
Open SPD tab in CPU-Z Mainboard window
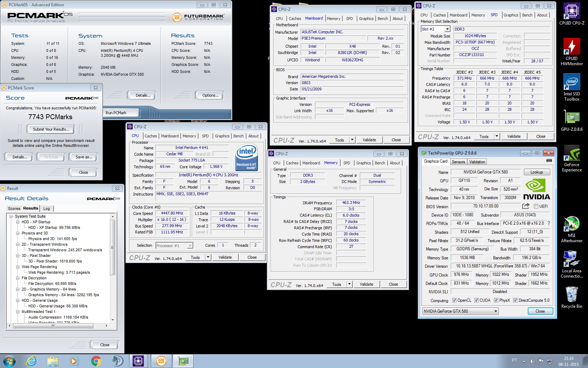[x=349, y=19]
